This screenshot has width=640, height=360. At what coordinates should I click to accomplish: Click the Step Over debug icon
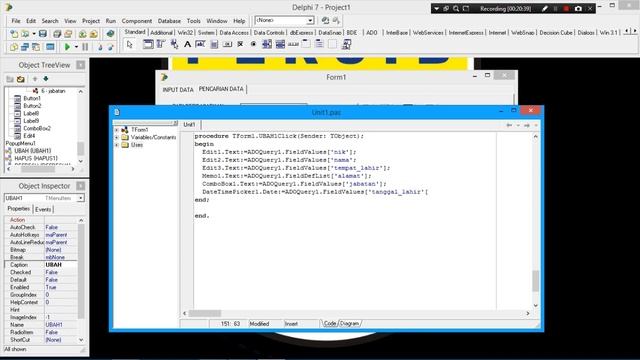pyautogui.click(x=110, y=47)
